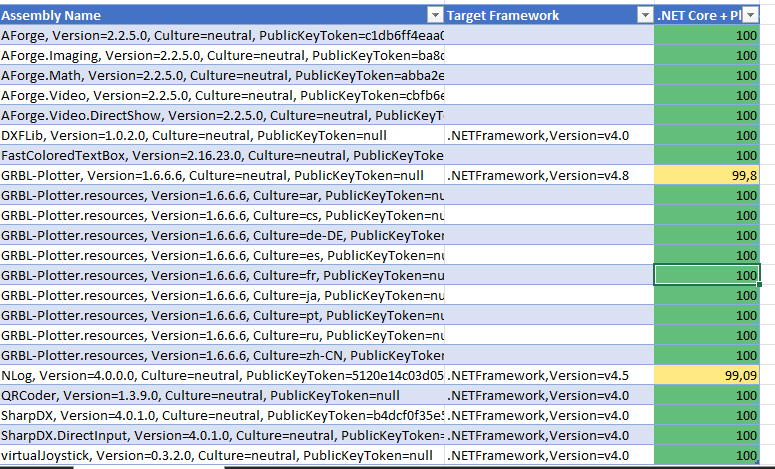Select GRBL-Plotter.resources Culture=ja cell
Image resolution: width=775 pixels, height=469 pixels.
[222, 296]
